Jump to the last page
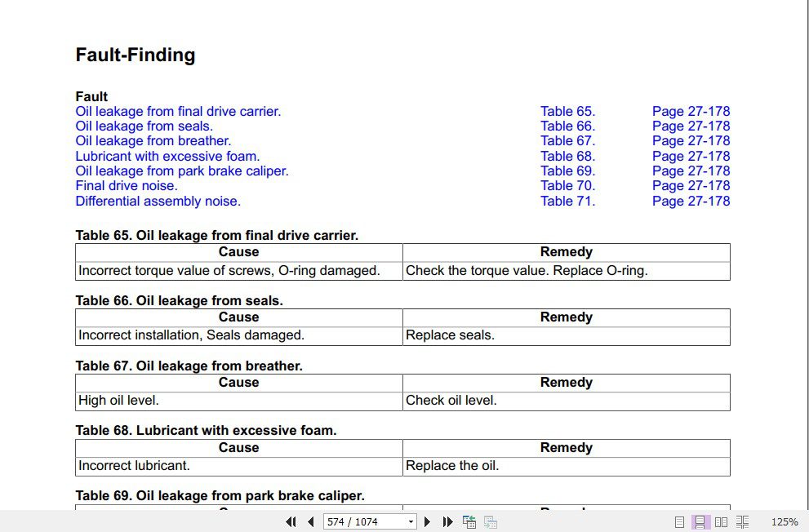The image size is (809, 532). 447,522
